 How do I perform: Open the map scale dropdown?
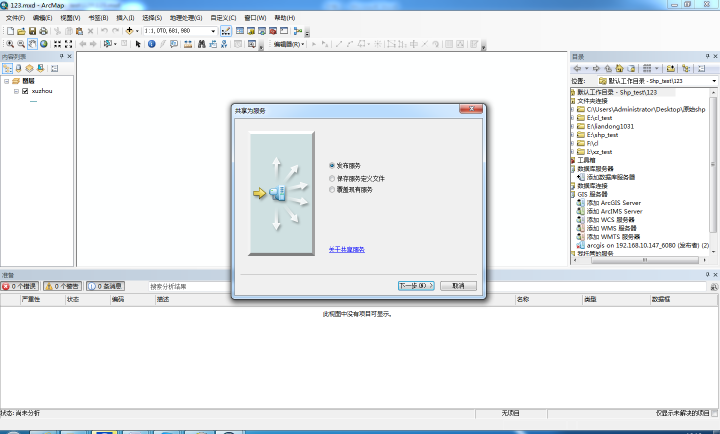pos(213,31)
